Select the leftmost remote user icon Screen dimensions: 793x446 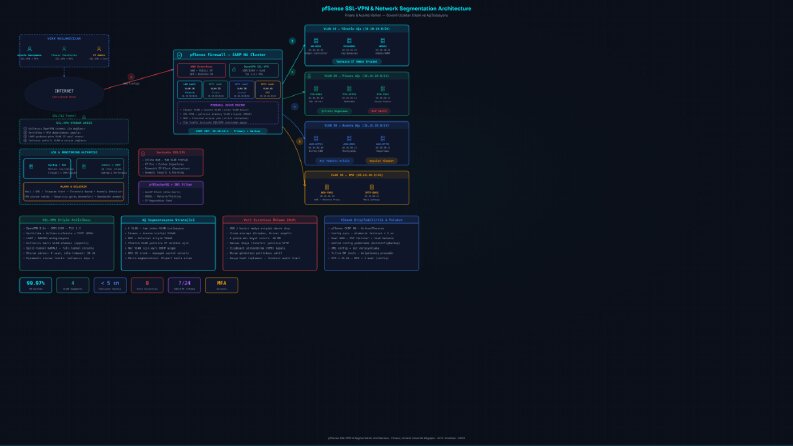point(29,49)
